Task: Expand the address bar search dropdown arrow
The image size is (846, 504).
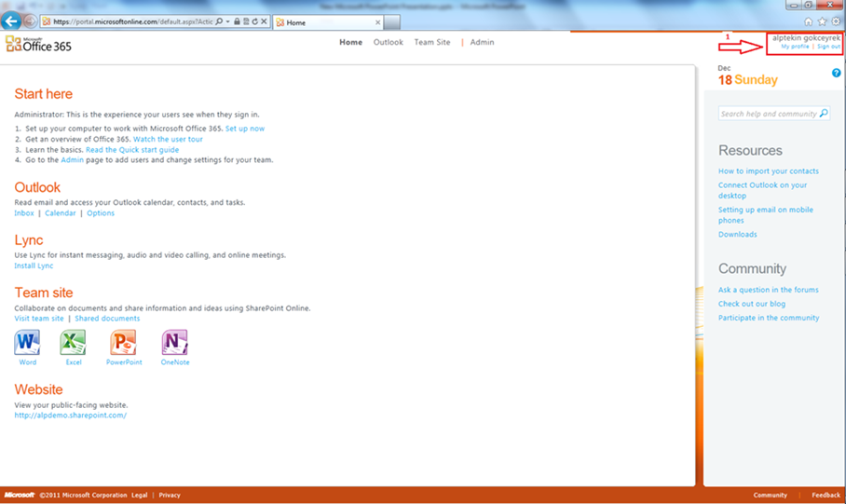Action: pyautogui.click(x=227, y=21)
